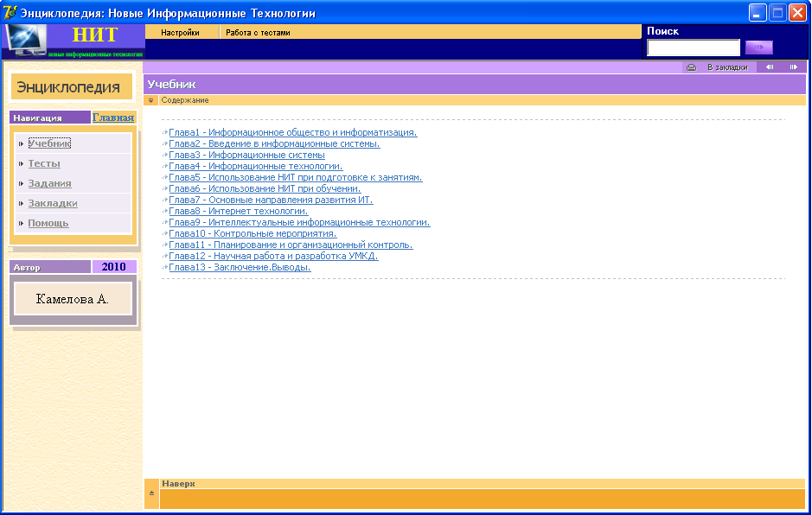
Task: Click the Учебник page title bar
Action: click(475, 85)
